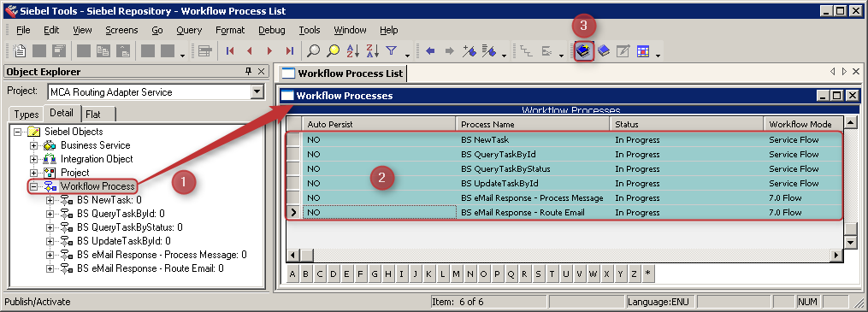
Task: Expand the Business Service node
Action: tap(34, 145)
